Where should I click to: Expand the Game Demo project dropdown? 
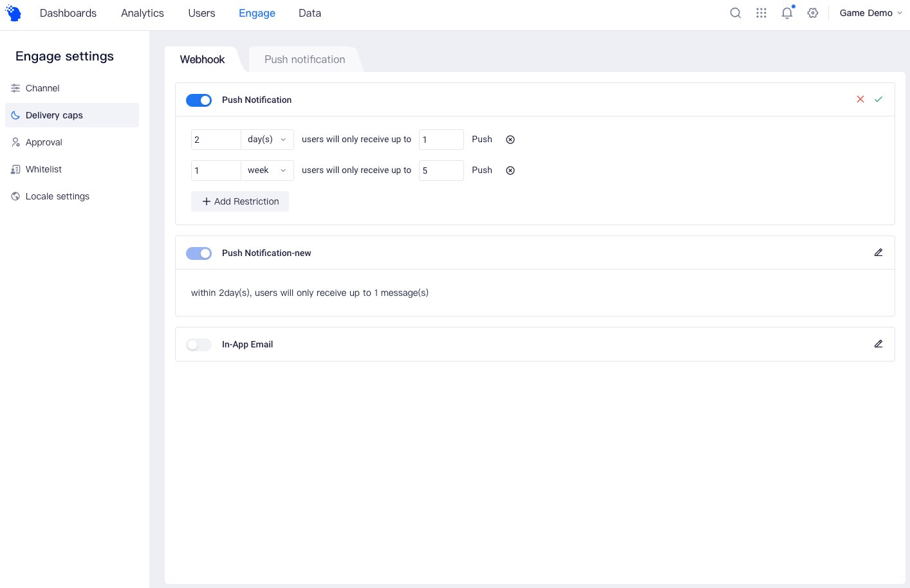[870, 13]
